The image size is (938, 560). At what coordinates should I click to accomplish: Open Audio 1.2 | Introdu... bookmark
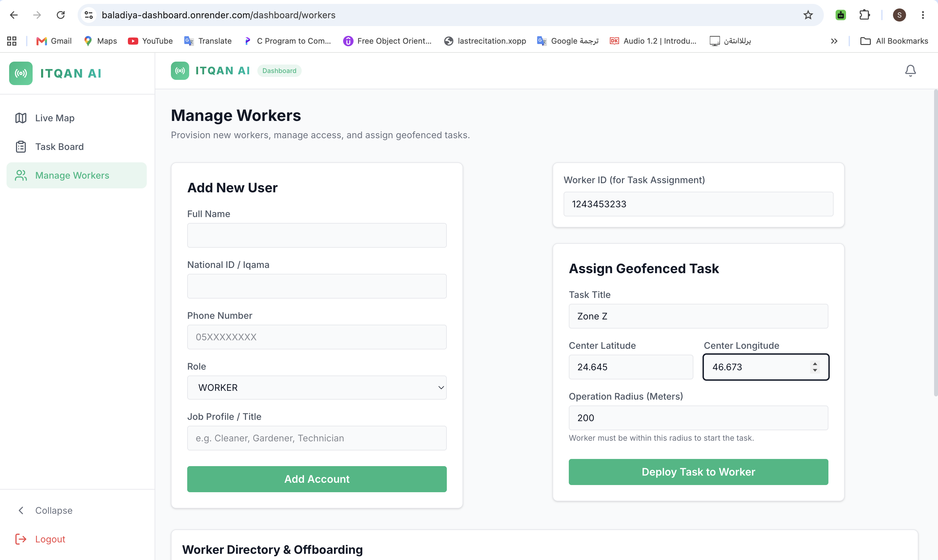[x=653, y=41]
